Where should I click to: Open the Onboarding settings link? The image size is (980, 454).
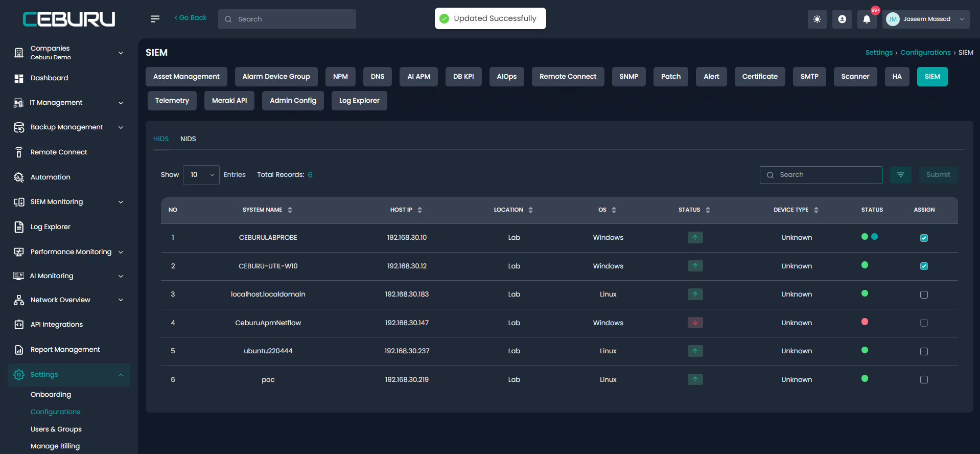pyautogui.click(x=51, y=395)
